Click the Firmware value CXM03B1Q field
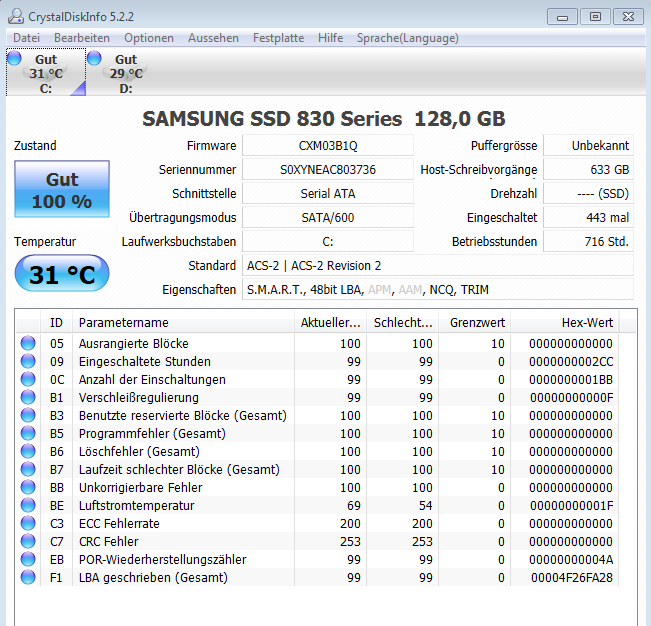Viewport: 651px width, 626px height. tap(328, 146)
